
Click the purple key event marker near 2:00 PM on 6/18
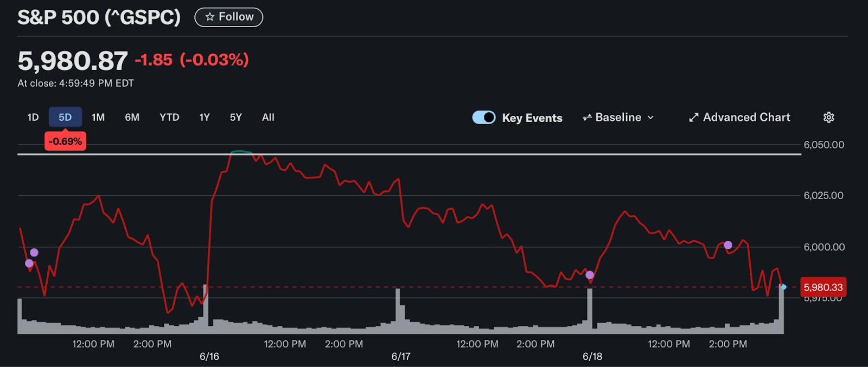pyautogui.click(x=728, y=245)
